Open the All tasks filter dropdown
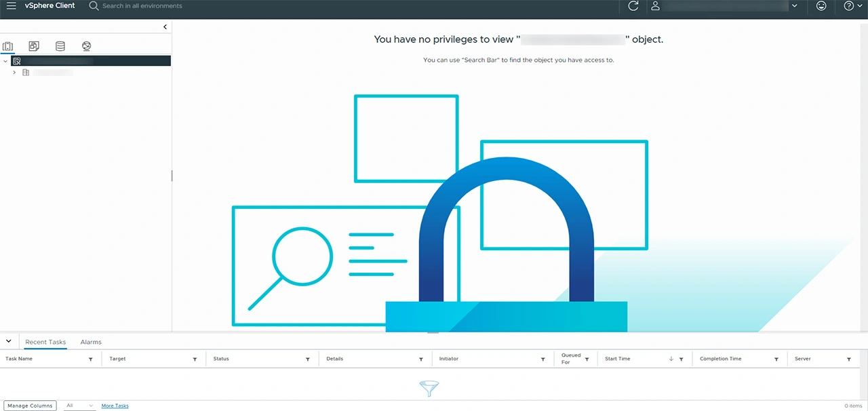Viewport: 868px width, 411px height. pos(79,406)
